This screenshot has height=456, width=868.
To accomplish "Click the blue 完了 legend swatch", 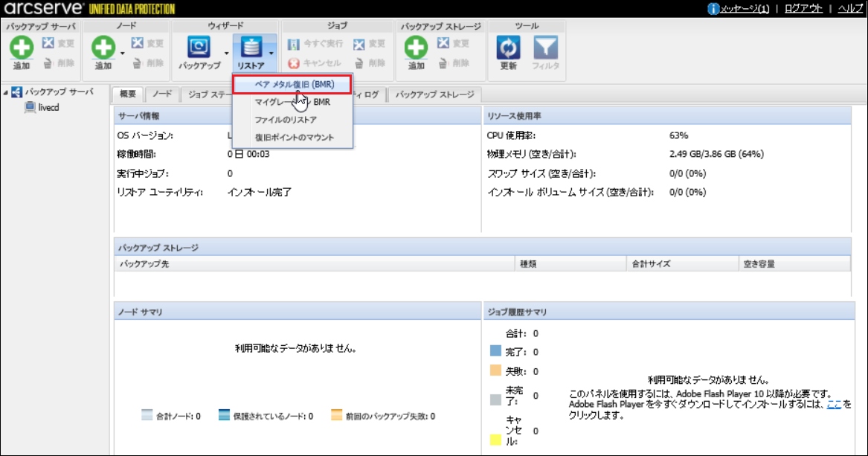I will pyautogui.click(x=495, y=351).
